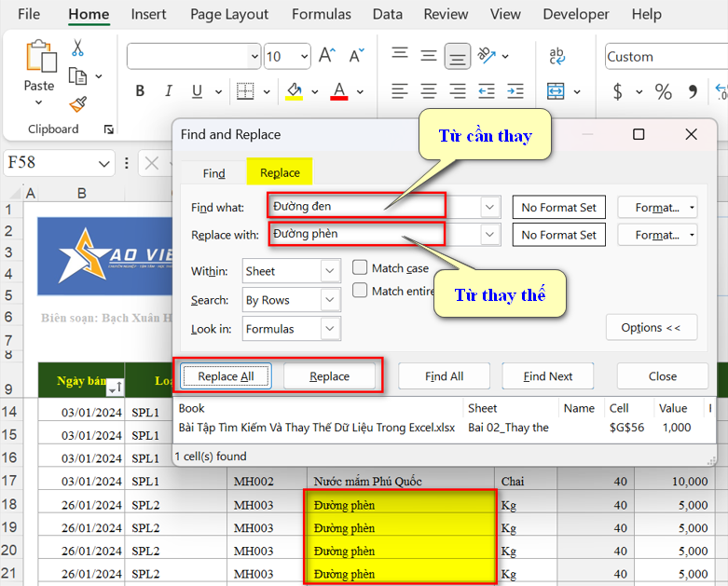The width and height of the screenshot is (728, 586).
Task: Tick the Match entire cell checkbox
Action: 360,291
